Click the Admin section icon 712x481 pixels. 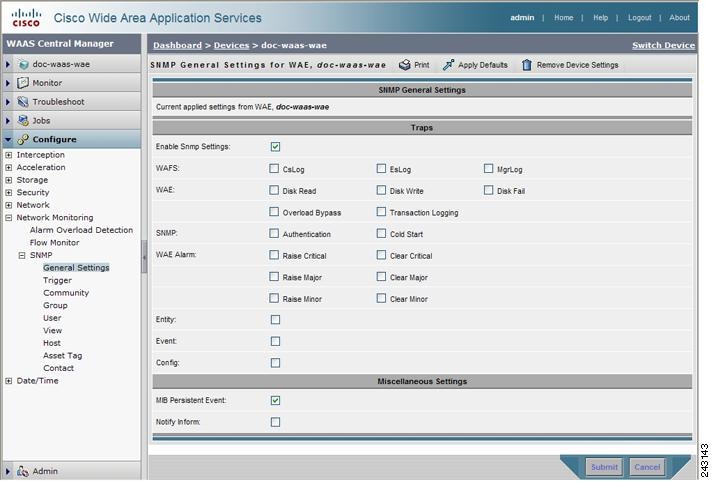[23, 471]
